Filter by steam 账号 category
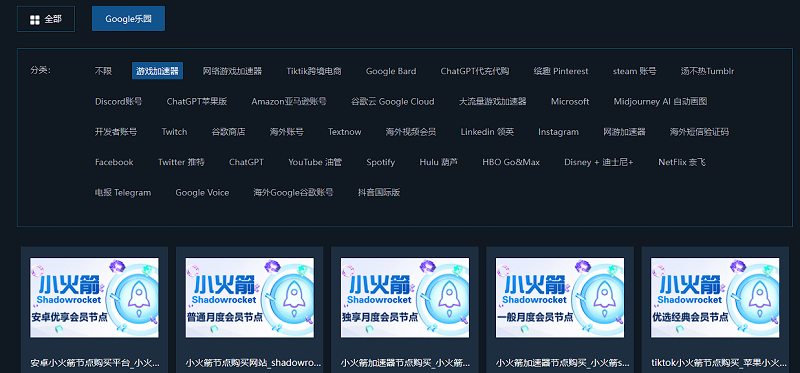 (x=634, y=71)
